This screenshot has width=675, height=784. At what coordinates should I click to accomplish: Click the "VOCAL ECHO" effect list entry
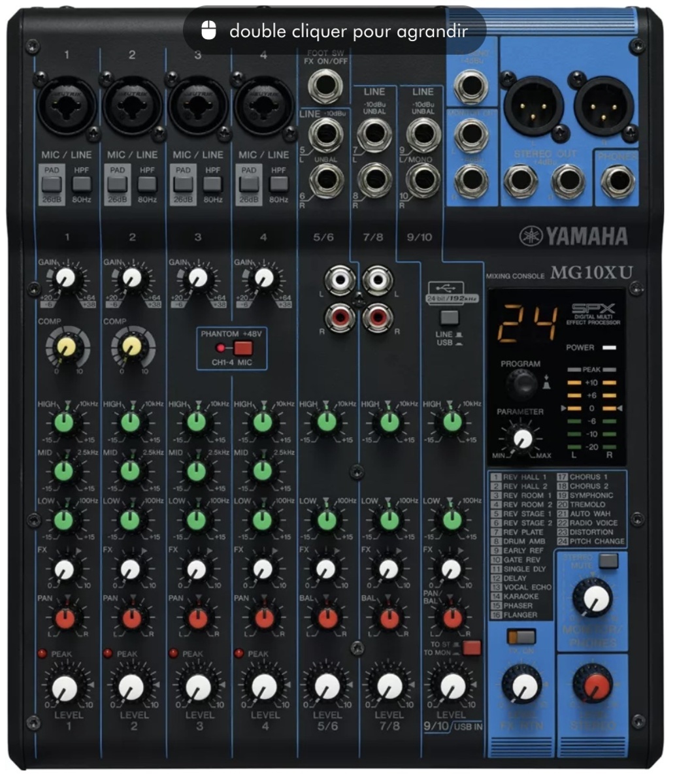tap(521, 587)
